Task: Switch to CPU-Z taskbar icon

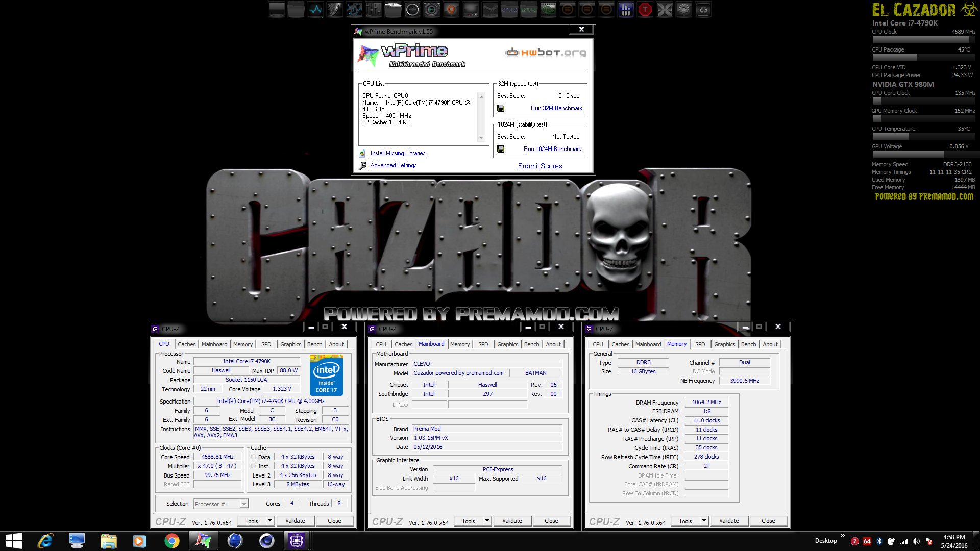Action: 297,541
